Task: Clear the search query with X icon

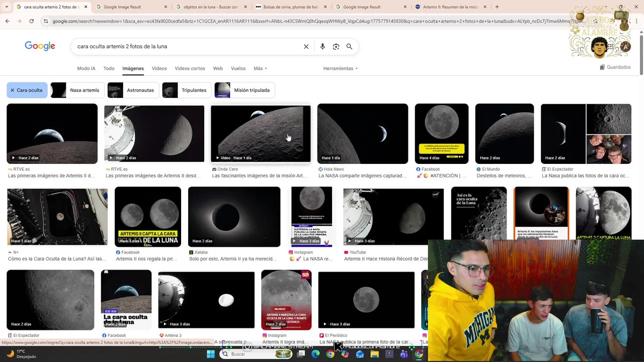Action: 306,46
